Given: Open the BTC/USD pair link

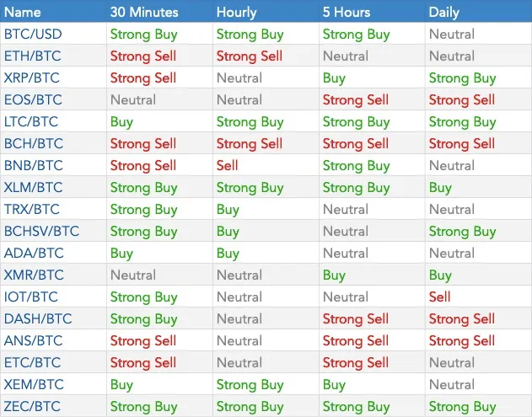Looking at the screenshot, I should pos(33,35).
